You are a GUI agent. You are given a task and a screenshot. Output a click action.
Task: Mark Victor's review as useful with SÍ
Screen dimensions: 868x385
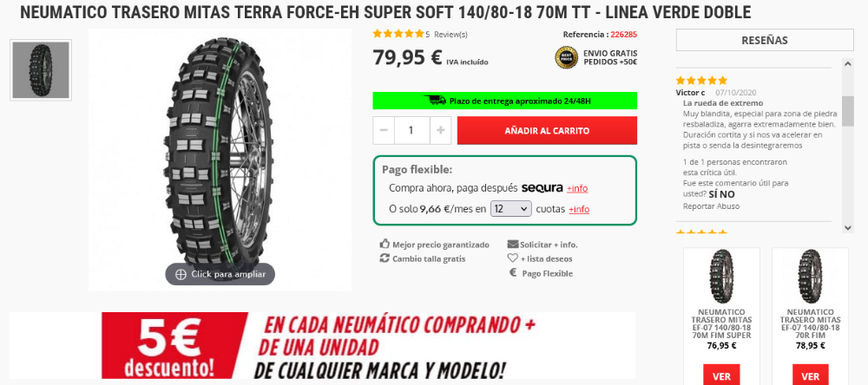pyautogui.click(x=714, y=194)
